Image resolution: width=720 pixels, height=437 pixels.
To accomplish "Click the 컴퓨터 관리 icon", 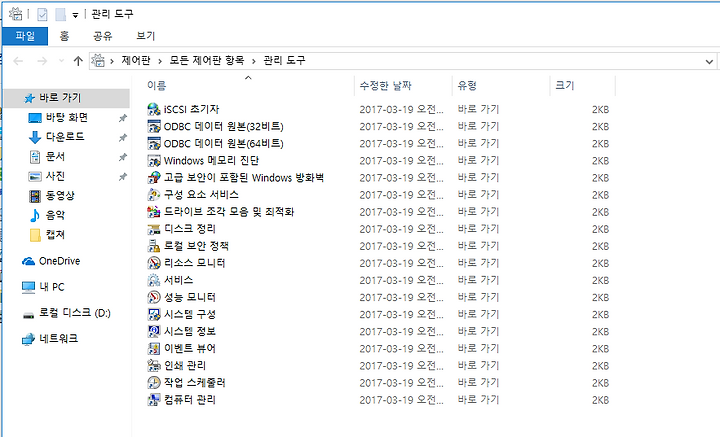I will coord(153,400).
